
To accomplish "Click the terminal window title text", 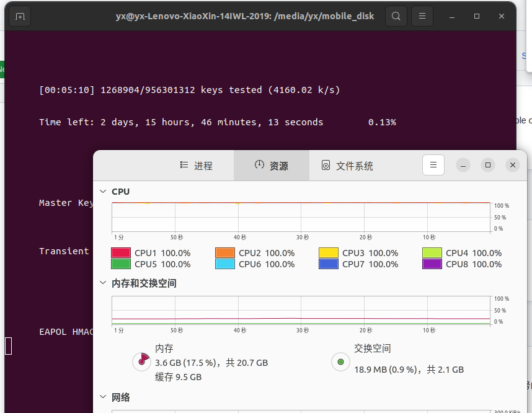I will pyautogui.click(x=245, y=16).
